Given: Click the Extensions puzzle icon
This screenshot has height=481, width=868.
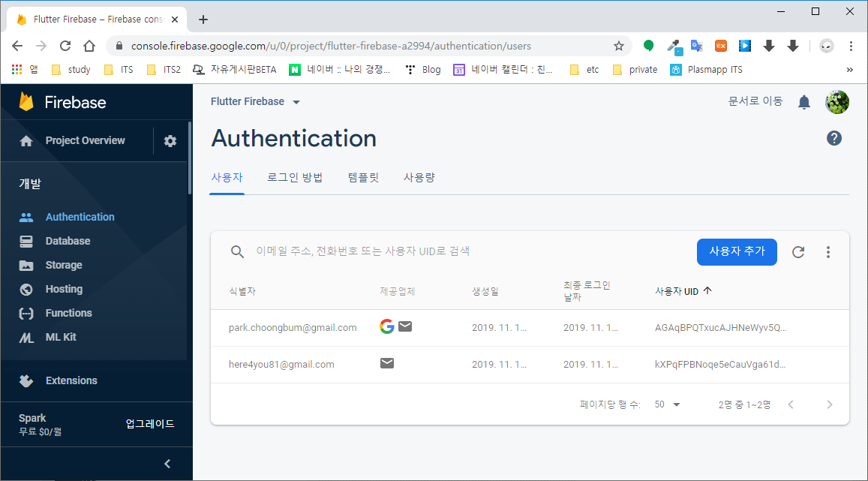Looking at the screenshot, I should tap(26, 380).
